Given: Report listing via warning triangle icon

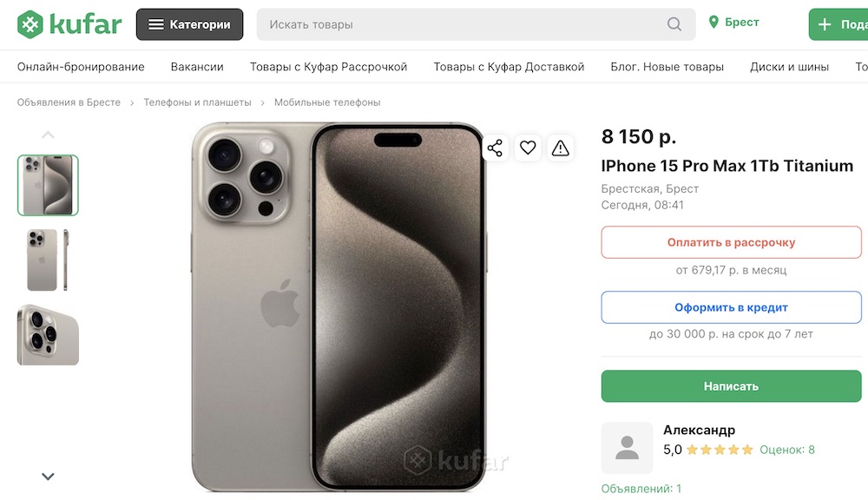Looking at the screenshot, I should [x=561, y=148].
